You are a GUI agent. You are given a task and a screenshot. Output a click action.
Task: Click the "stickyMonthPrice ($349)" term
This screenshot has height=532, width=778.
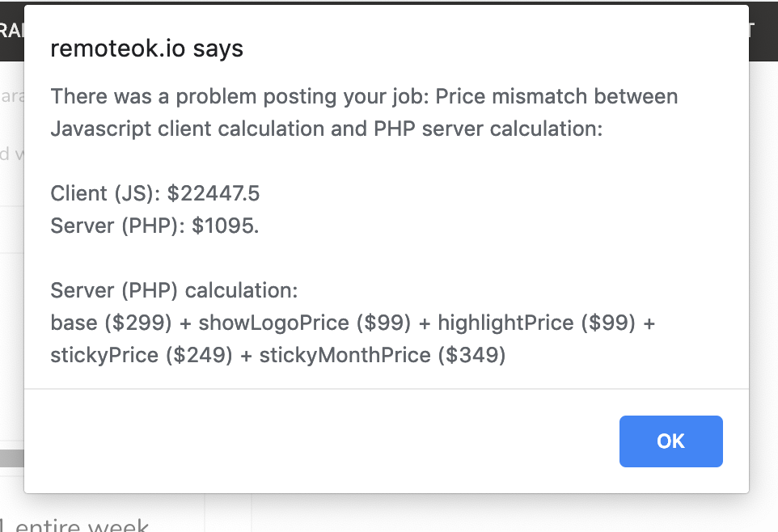point(382,355)
